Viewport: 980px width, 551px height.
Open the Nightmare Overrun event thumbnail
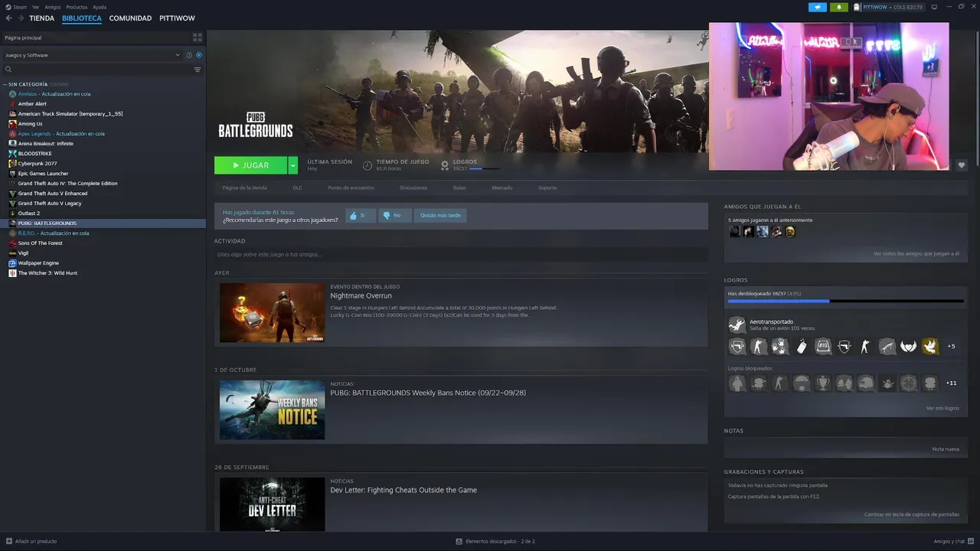[273, 313]
